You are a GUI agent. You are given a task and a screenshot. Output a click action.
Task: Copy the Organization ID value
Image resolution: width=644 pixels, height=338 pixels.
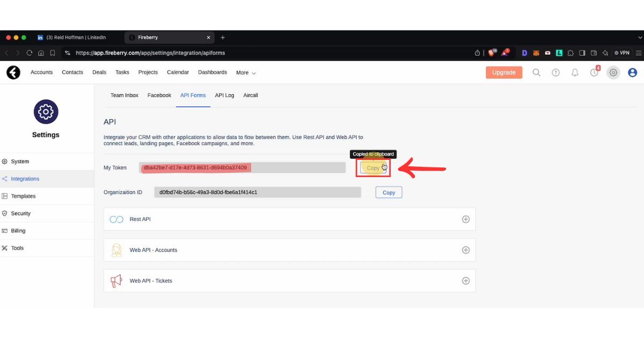coord(389,192)
